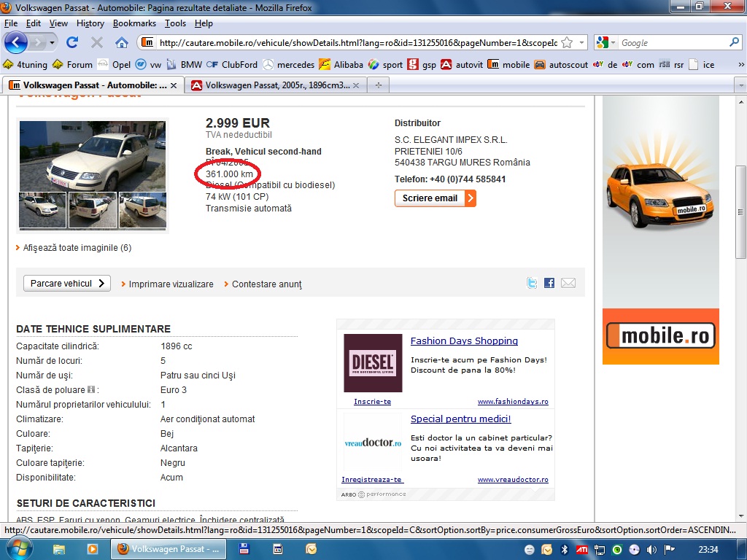Open the rsr bookmark

point(671,65)
